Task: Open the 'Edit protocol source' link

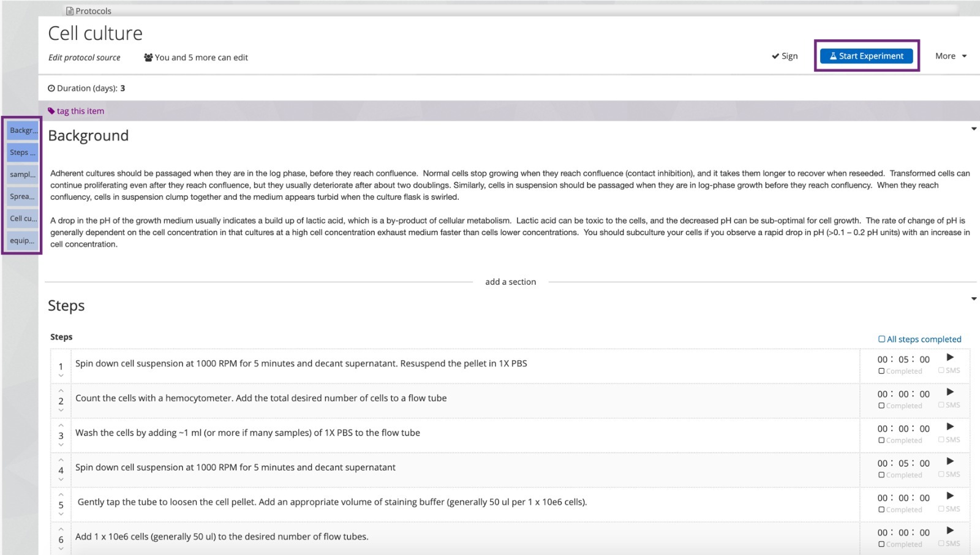Action: click(x=85, y=58)
